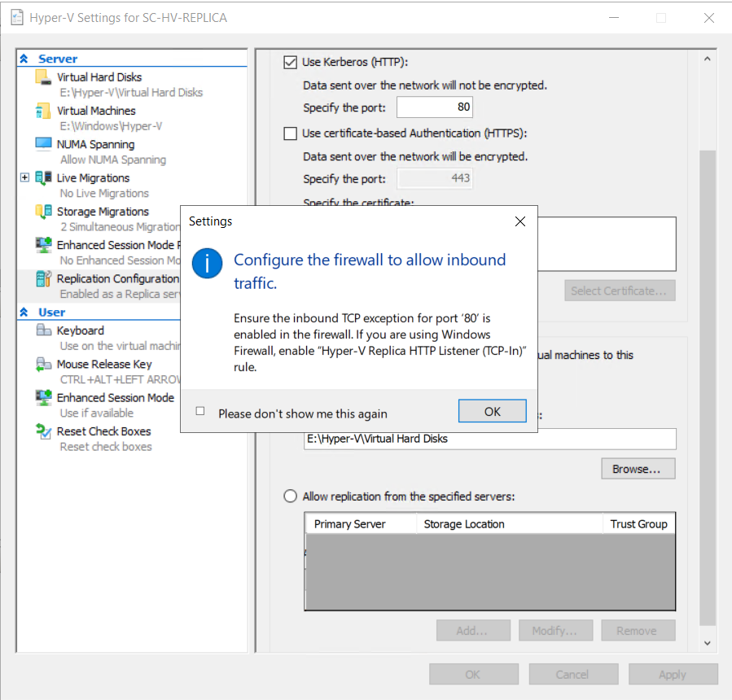Click the Remove button
This screenshot has width=732, height=700.
[x=638, y=631]
